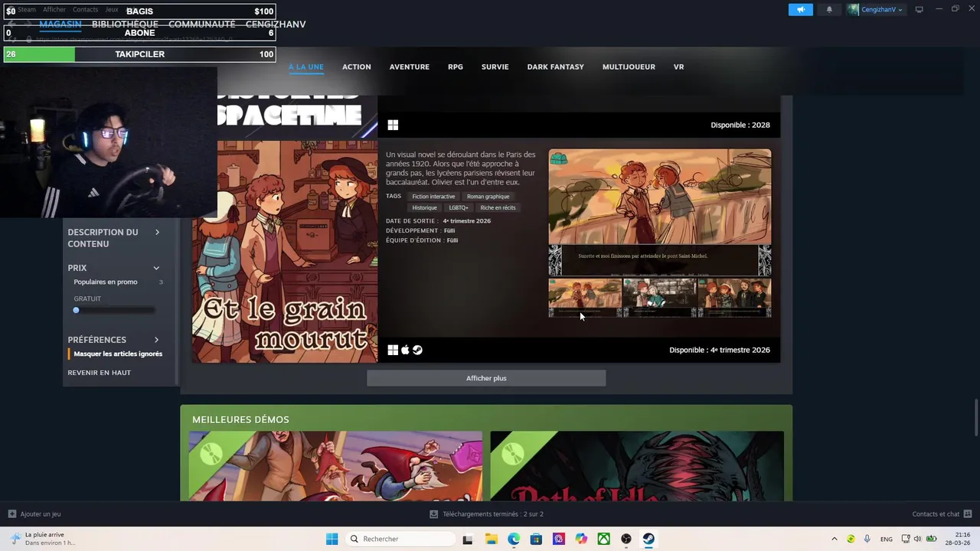Viewport: 980px width, 551px height.
Task: Expand the CengizhanV account dropdown arrow
Action: click(900, 10)
